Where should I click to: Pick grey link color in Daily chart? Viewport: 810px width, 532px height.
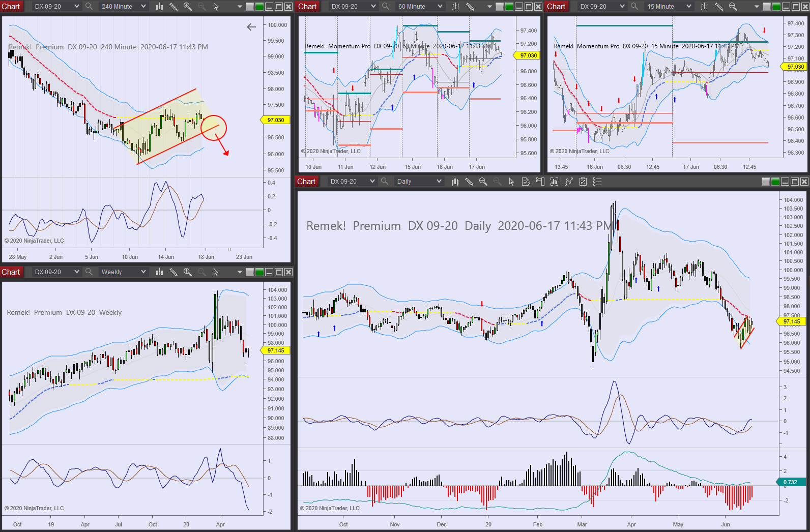(766, 182)
